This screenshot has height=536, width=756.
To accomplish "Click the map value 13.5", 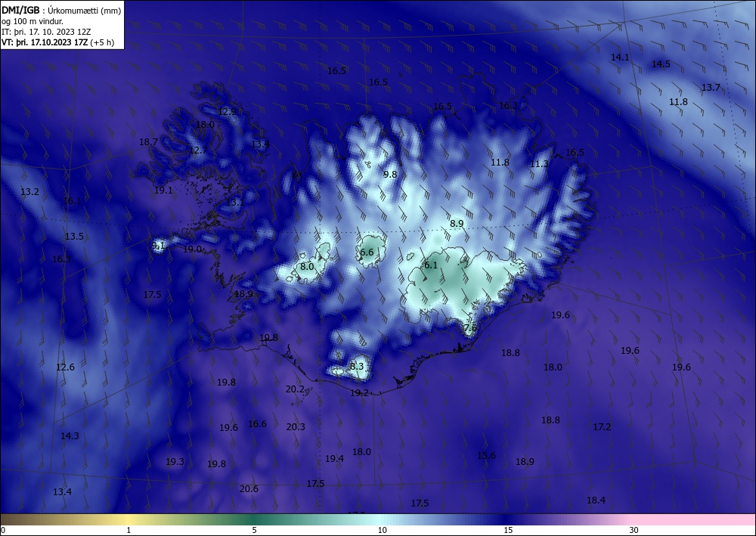I will (74, 236).
